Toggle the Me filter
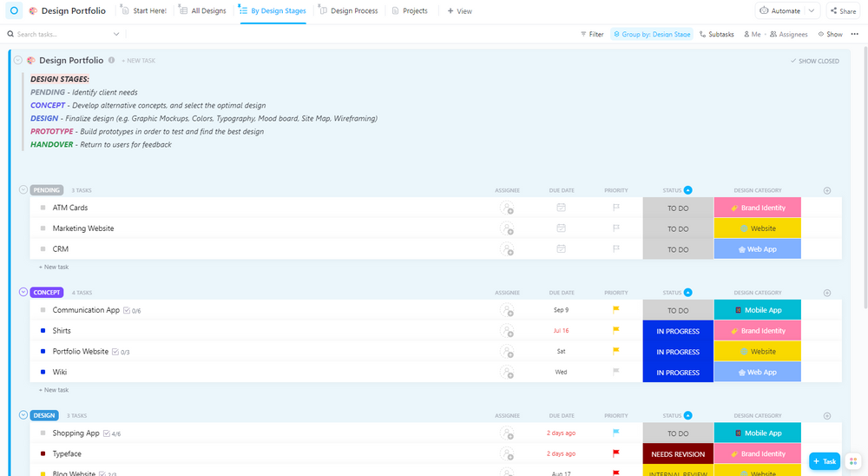This screenshot has height=476, width=868. click(x=752, y=35)
